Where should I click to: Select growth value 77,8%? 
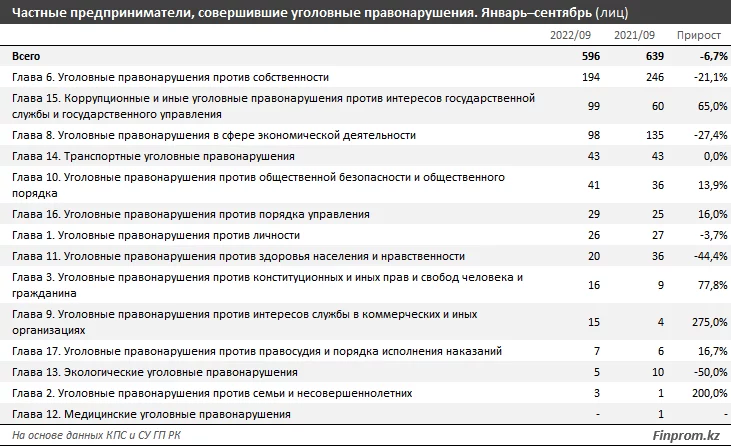click(712, 285)
